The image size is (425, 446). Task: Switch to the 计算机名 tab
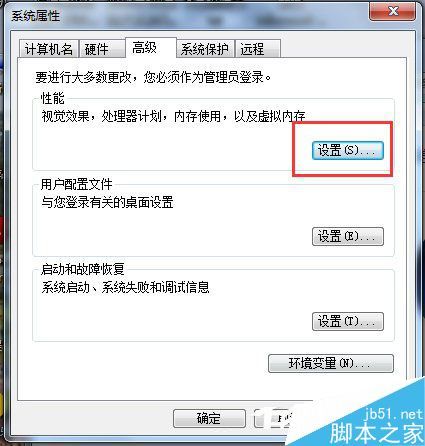pos(49,49)
